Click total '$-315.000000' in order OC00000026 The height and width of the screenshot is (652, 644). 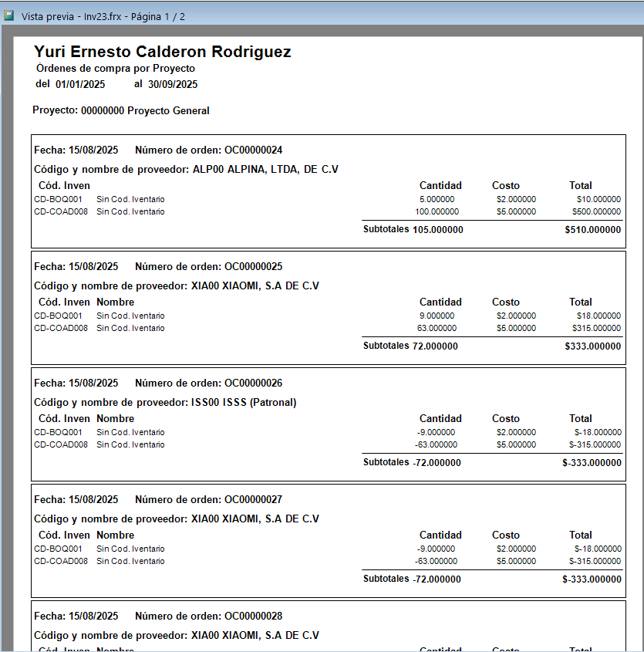(x=595, y=444)
